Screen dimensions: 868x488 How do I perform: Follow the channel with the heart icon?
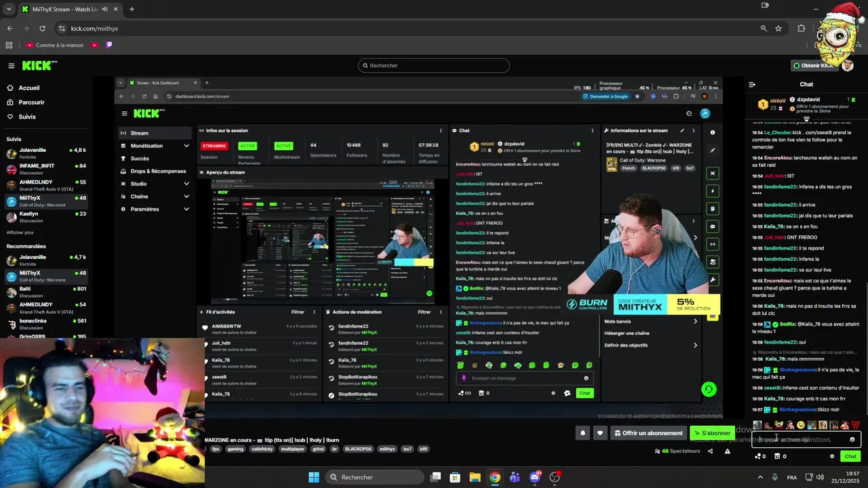pyautogui.click(x=599, y=433)
